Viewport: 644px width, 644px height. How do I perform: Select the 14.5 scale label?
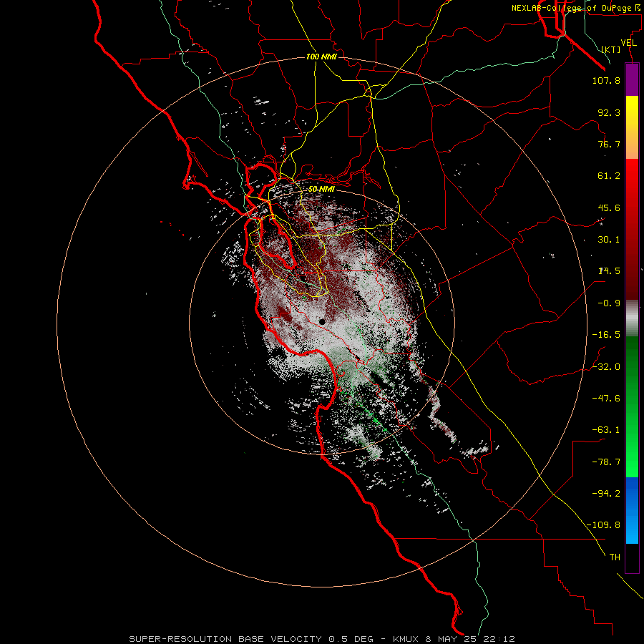[x=609, y=271]
